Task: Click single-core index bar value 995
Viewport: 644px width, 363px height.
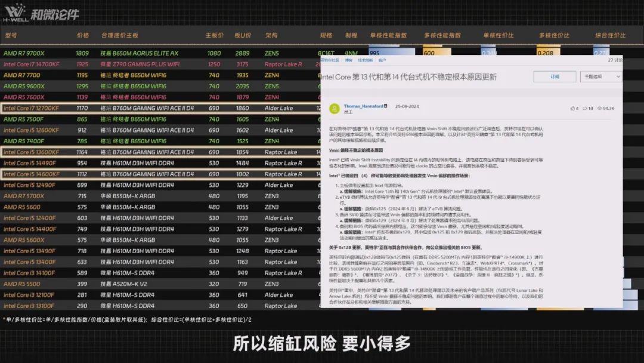Action: (374, 53)
